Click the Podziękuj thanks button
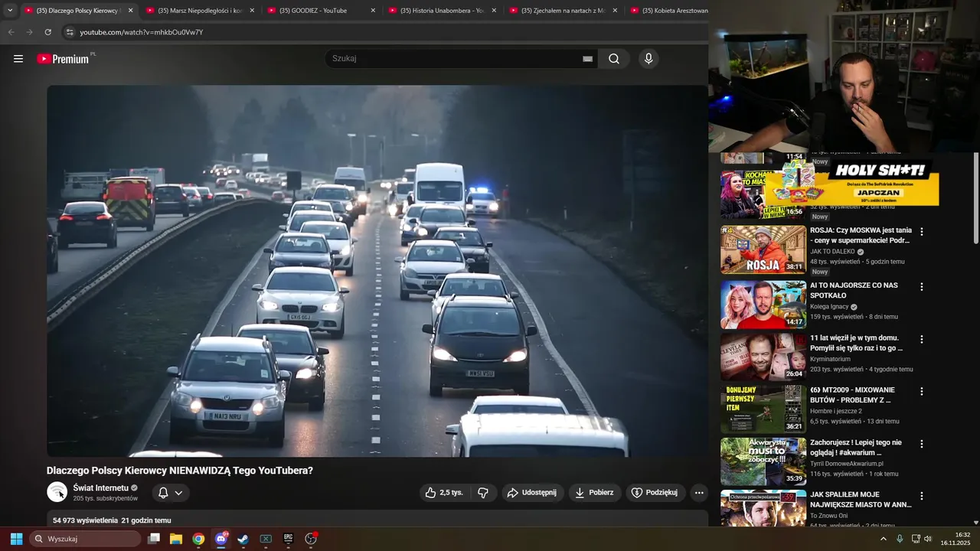The width and height of the screenshot is (980, 551). pyautogui.click(x=654, y=493)
